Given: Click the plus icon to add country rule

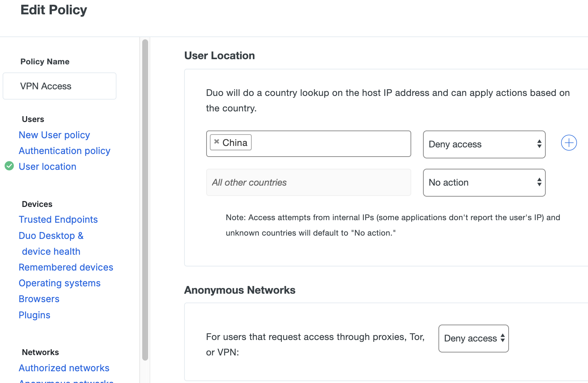Looking at the screenshot, I should coord(569,143).
